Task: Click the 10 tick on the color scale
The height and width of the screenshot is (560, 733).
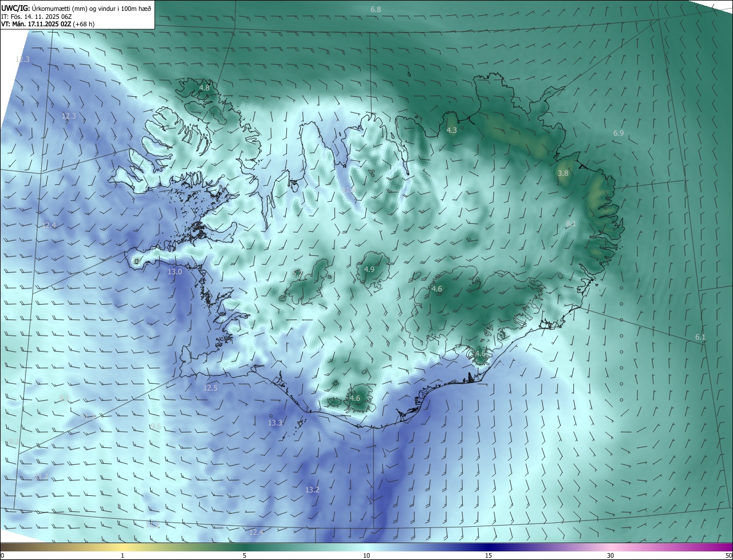Action: point(366,555)
